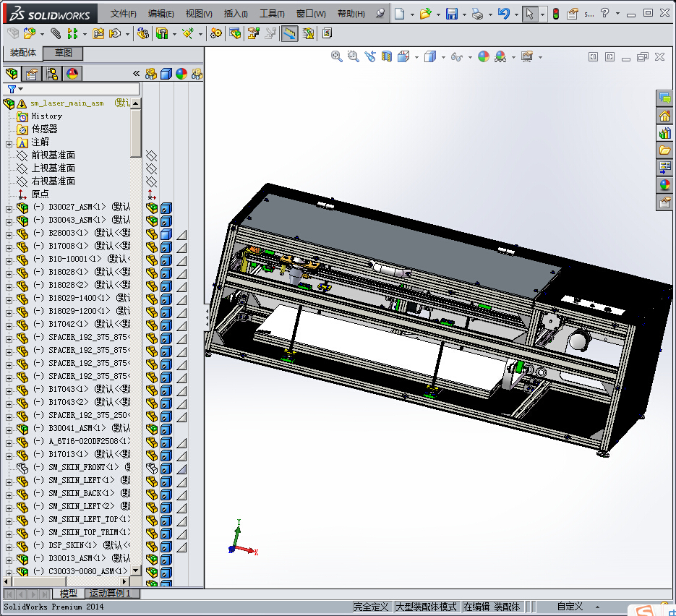Switch to PropertyManager tab icon
This screenshot has height=616, width=676.
(x=32, y=74)
